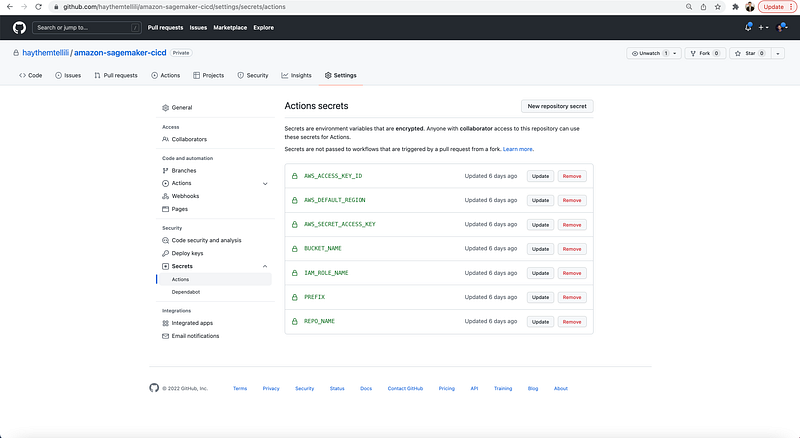Star the repository
This screenshot has height=438, width=800.
[749, 53]
